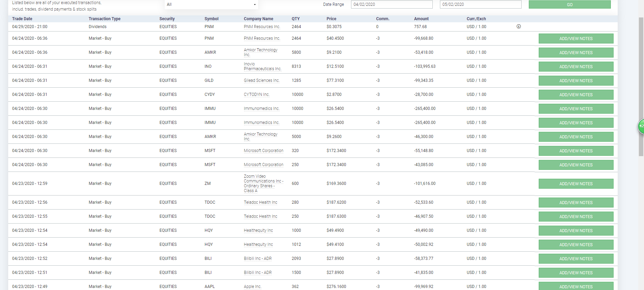This screenshot has width=644, height=290.
Task: Click the Curr./Exch column header
Action: 476,19
